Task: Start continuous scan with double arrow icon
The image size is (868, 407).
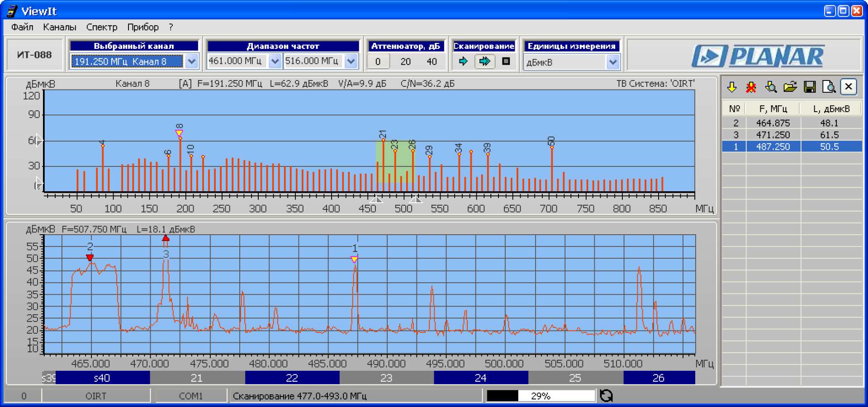Action: (x=484, y=61)
